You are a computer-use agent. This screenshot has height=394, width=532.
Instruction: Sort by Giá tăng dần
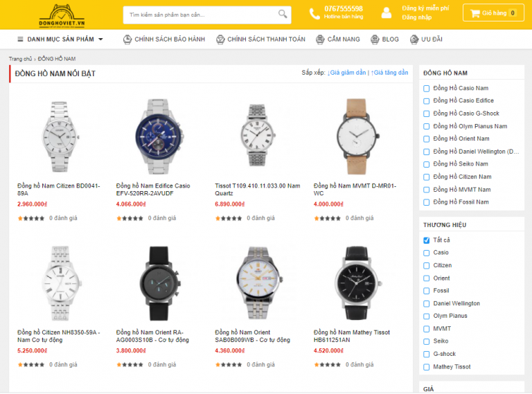[x=389, y=73]
